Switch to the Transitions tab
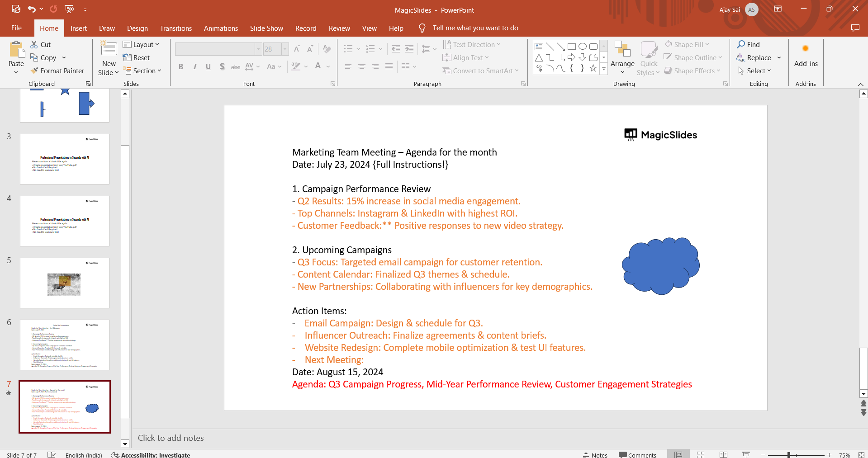This screenshot has height=458, width=868. point(175,28)
